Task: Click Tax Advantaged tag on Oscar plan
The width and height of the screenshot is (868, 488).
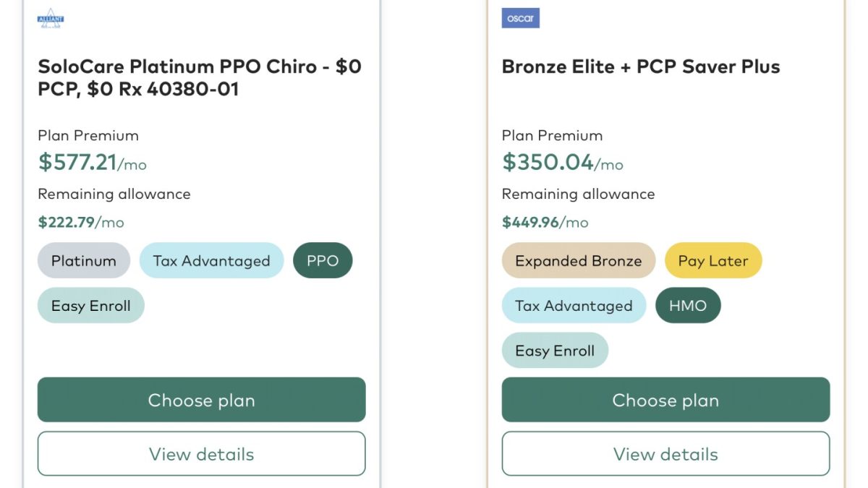Action: coord(574,306)
